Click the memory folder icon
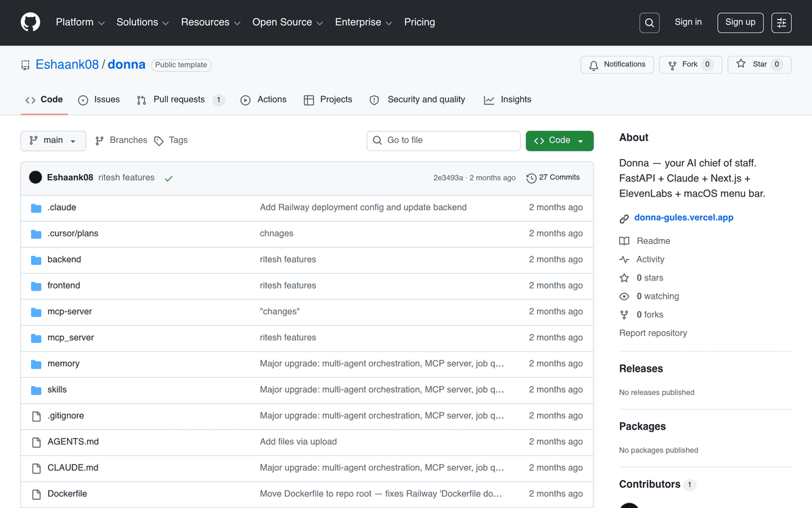The image size is (812, 508). (x=37, y=364)
